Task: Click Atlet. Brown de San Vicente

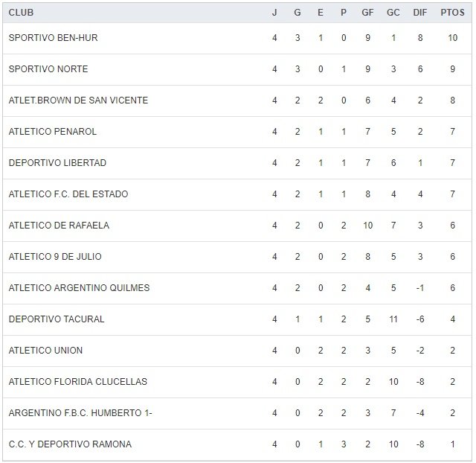Action: tap(78, 100)
